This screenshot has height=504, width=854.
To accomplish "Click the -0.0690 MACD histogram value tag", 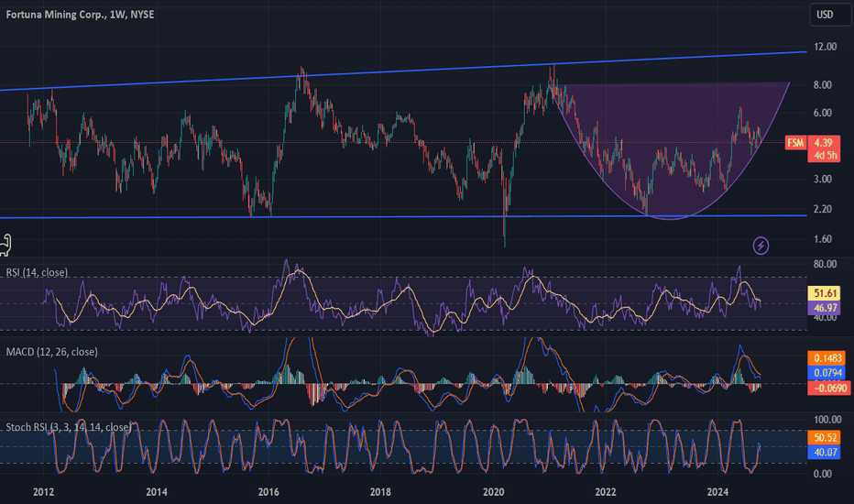I will point(829,388).
